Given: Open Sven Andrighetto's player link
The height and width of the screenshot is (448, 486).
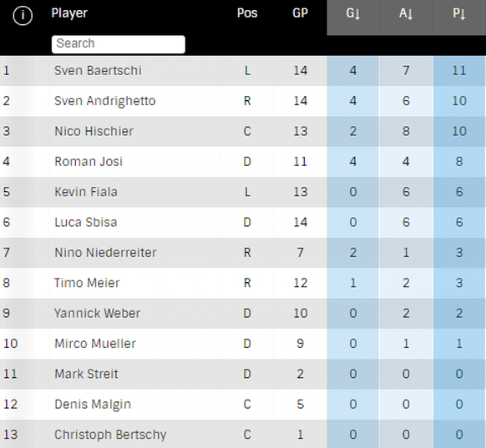Looking at the screenshot, I should [x=104, y=101].
